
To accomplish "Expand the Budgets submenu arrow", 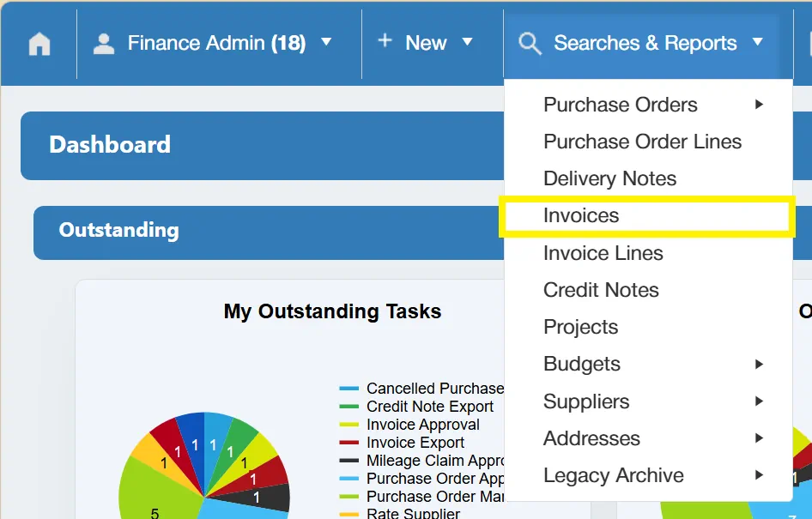I will (x=759, y=365).
